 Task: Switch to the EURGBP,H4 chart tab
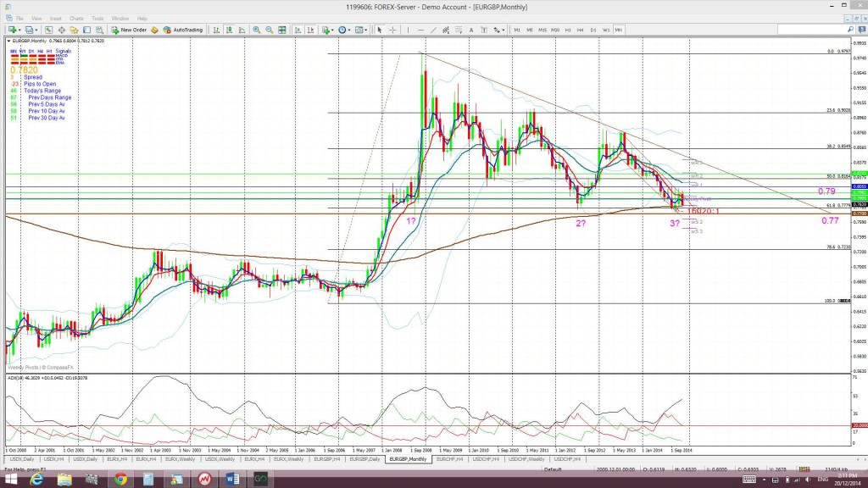(x=326, y=459)
